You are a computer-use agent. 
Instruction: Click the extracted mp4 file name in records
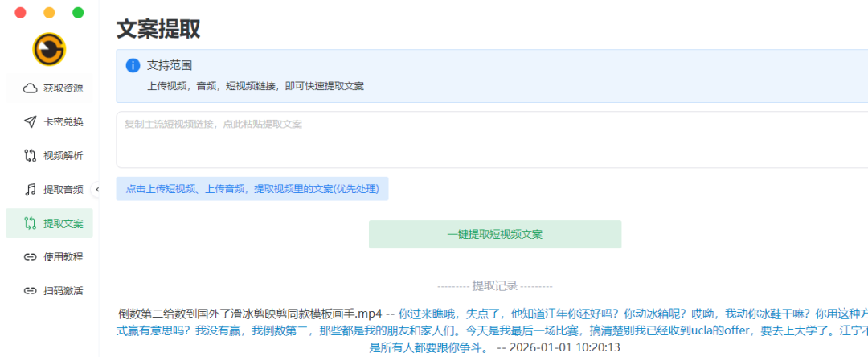(250, 312)
